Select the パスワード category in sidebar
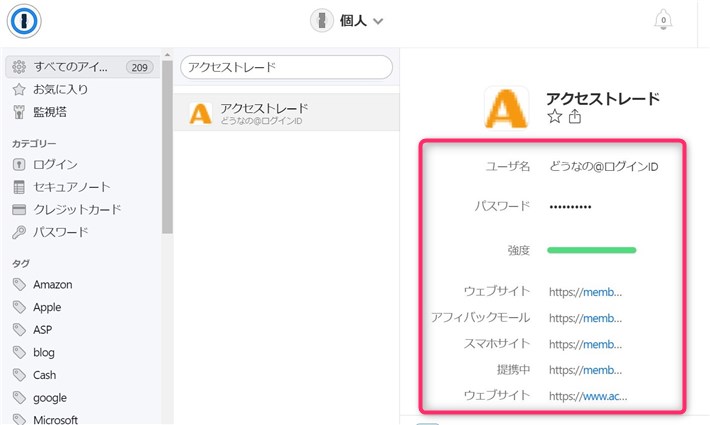The image size is (710, 425). click(60, 232)
